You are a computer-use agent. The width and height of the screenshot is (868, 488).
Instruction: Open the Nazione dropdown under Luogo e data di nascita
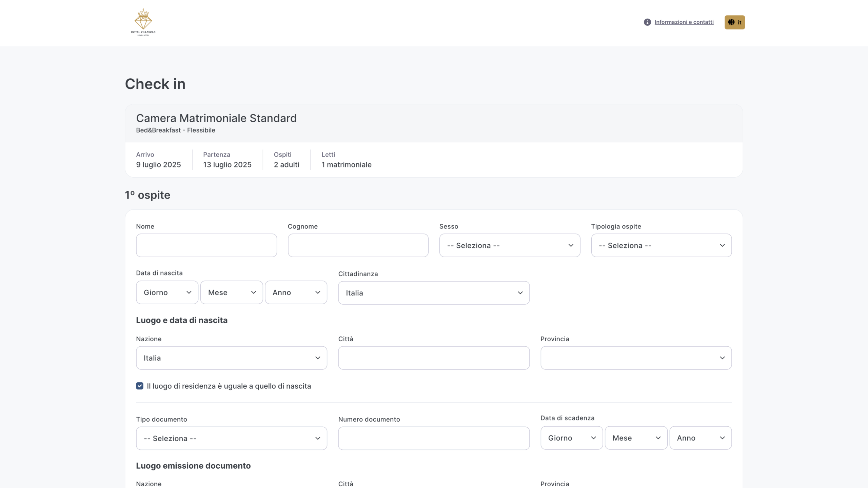pos(232,358)
